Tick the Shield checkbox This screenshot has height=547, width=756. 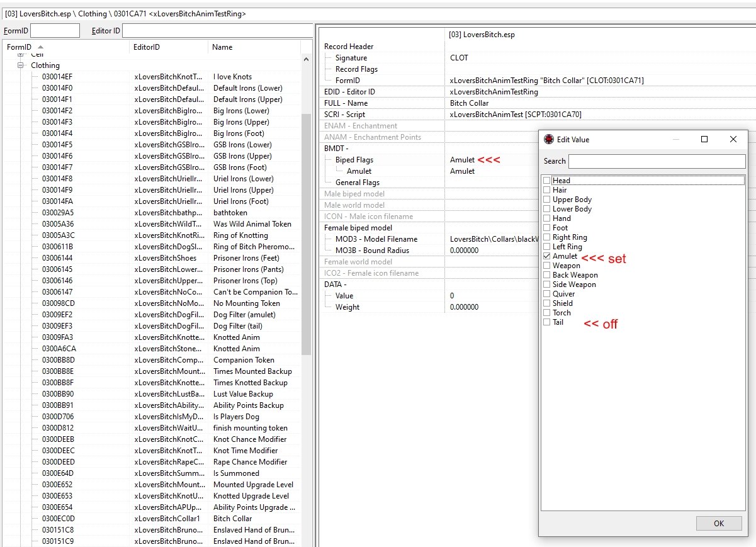[x=547, y=303]
